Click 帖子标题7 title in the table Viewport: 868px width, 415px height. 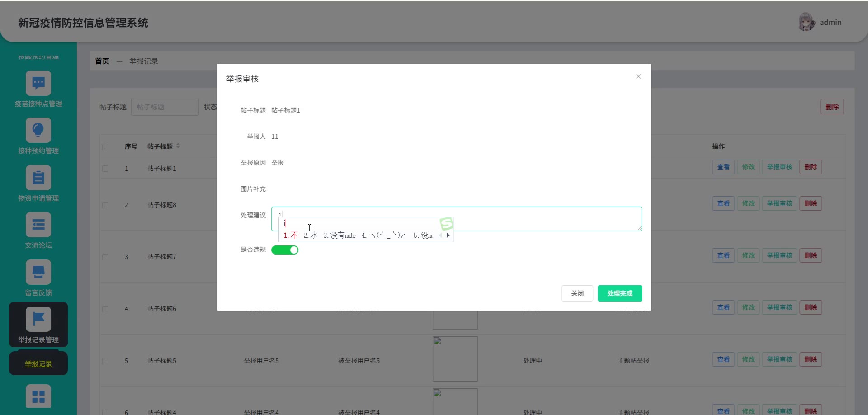pyautogui.click(x=162, y=257)
